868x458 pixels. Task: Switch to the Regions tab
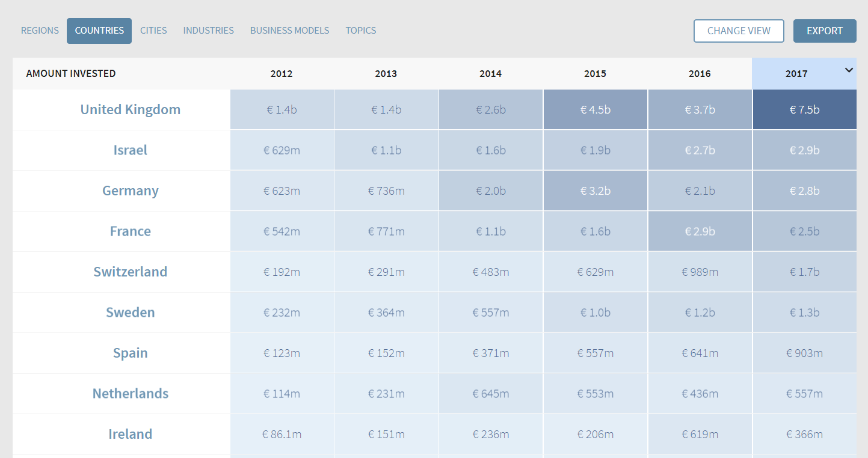tap(40, 31)
